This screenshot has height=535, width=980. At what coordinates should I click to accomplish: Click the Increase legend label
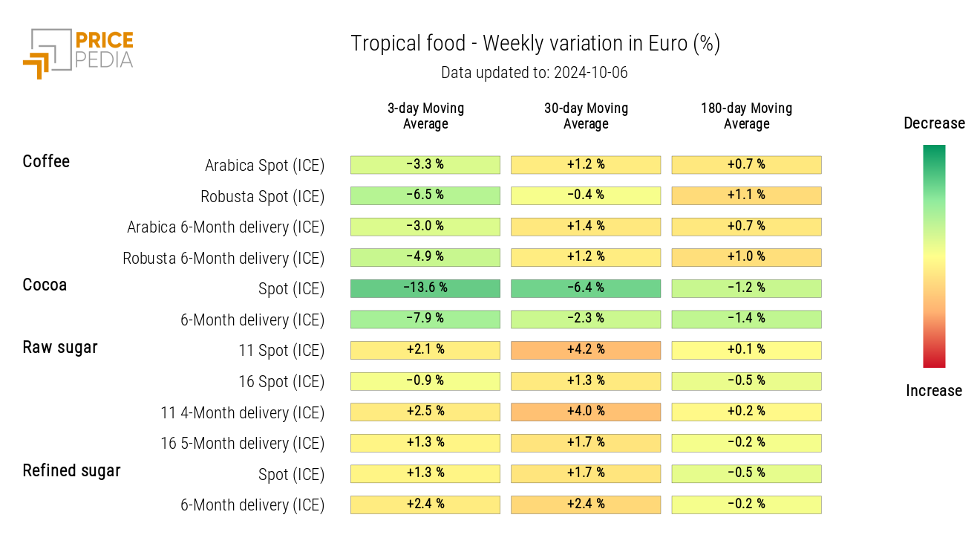934,391
